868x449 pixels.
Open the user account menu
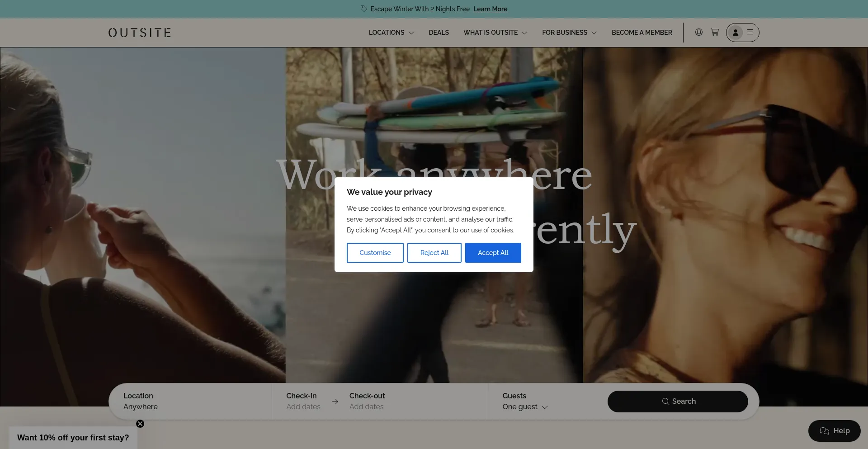coord(742,33)
